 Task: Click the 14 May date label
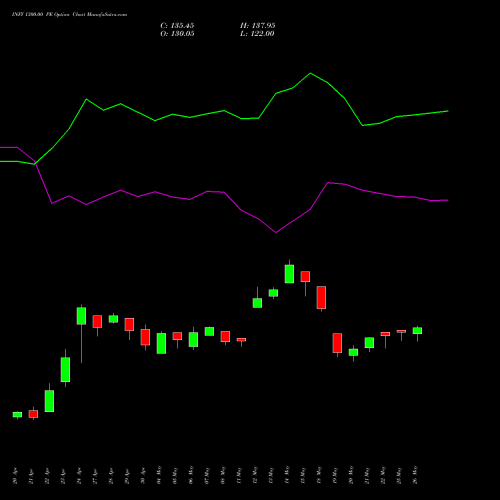pos(287,475)
